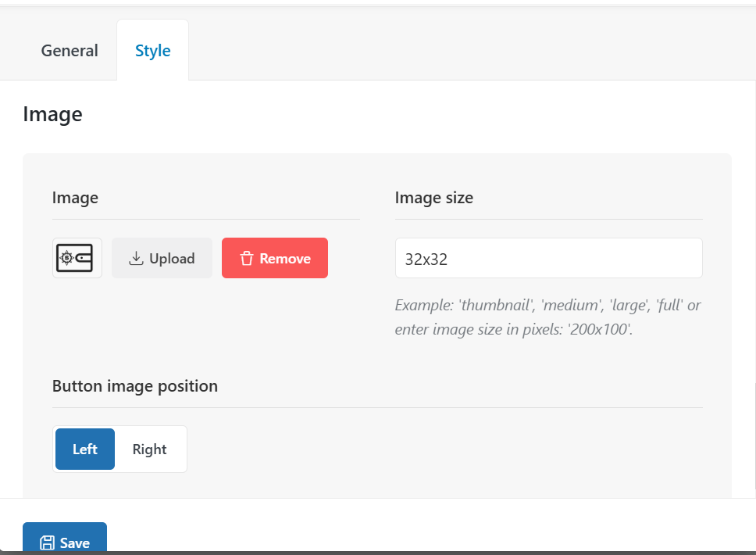Screen dimensions: 756x555
Task: Switch to the General tab
Action: 70,51
